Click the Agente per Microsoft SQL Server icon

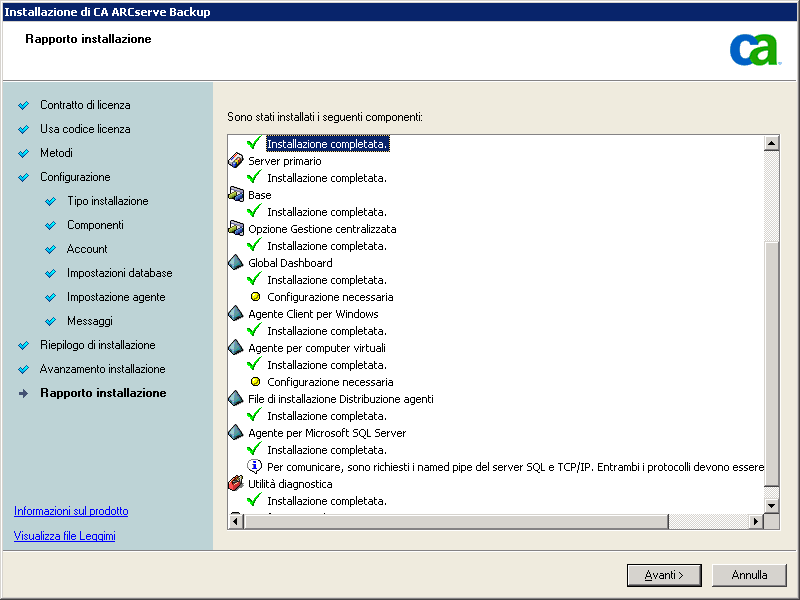pyautogui.click(x=237, y=432)
